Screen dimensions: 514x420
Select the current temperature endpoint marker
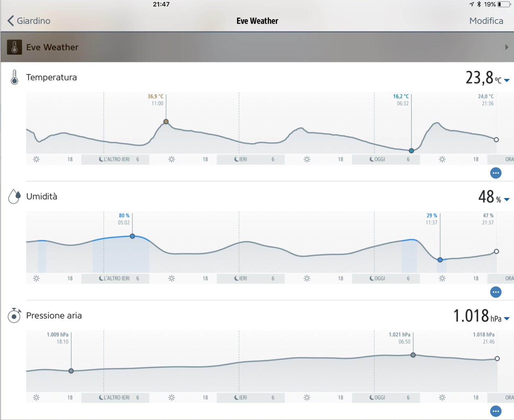(x=496, y=140)
